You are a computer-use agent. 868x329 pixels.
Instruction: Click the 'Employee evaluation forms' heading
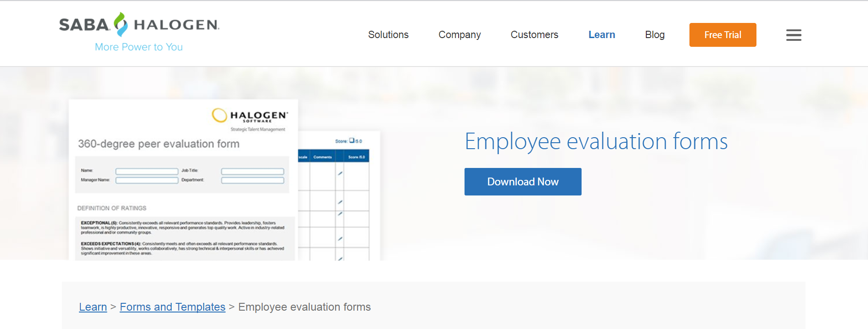pos(596,141)
